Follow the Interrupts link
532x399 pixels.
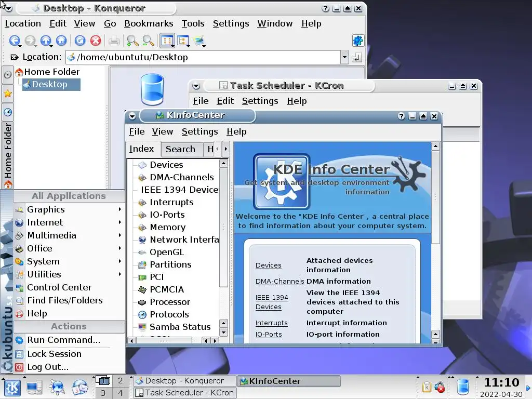[271, 323]
